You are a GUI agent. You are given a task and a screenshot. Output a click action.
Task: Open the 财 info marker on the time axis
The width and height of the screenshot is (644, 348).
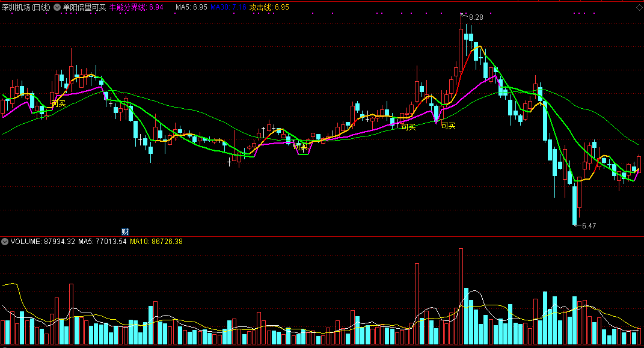coord(125,231)
